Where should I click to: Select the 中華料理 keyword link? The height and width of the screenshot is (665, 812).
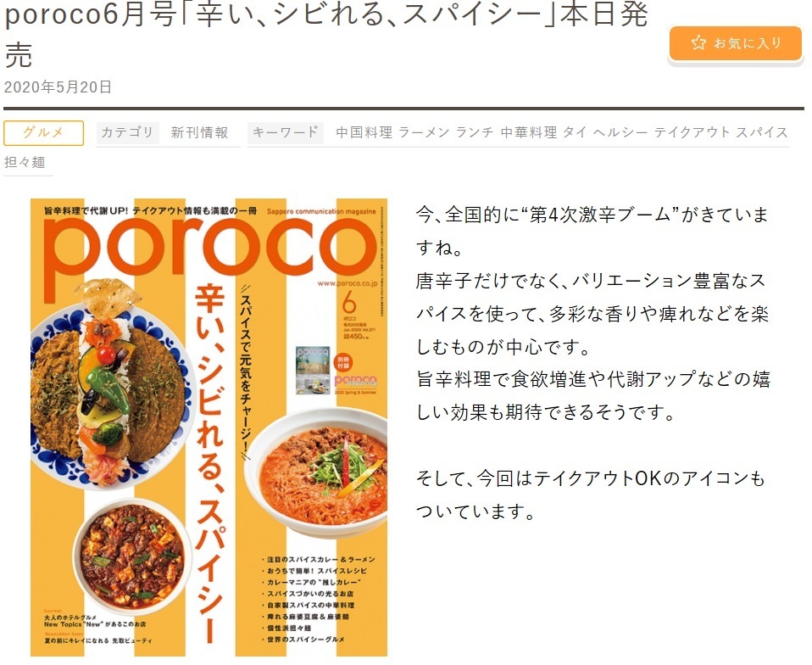coord(529,132)
